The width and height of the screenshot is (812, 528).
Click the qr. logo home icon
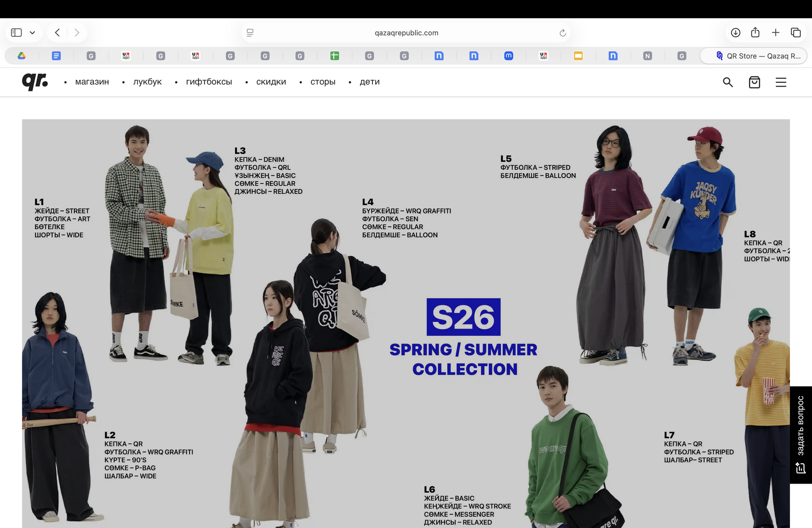pos(35,81)
